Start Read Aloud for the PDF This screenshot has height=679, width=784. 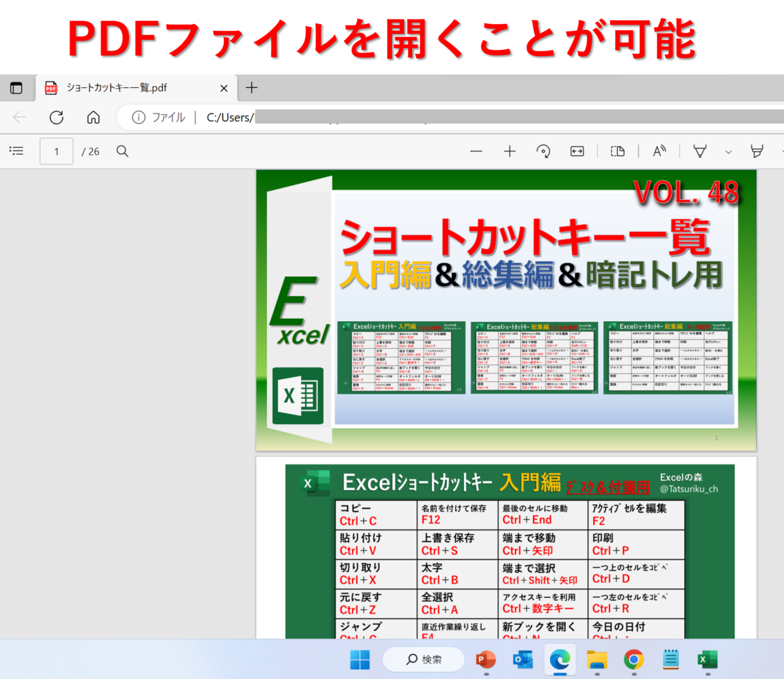(x=659, y=151)
